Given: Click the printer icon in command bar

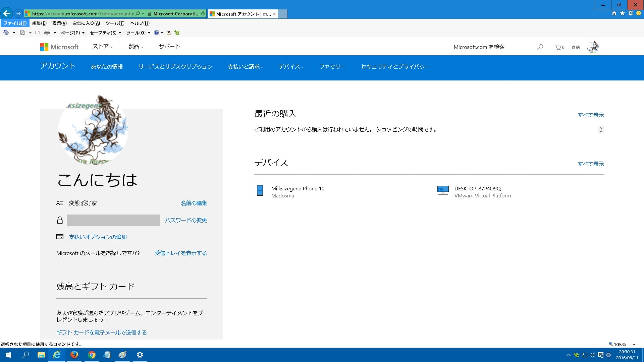Looking at the screenshot, I should [47, 33].
